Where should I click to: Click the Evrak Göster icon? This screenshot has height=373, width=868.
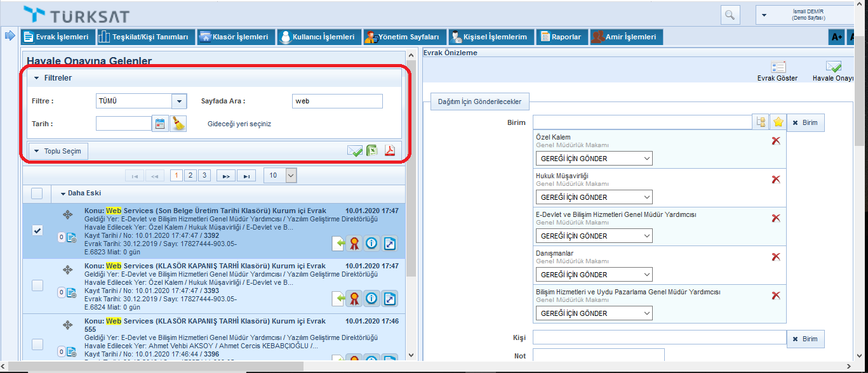778,67
